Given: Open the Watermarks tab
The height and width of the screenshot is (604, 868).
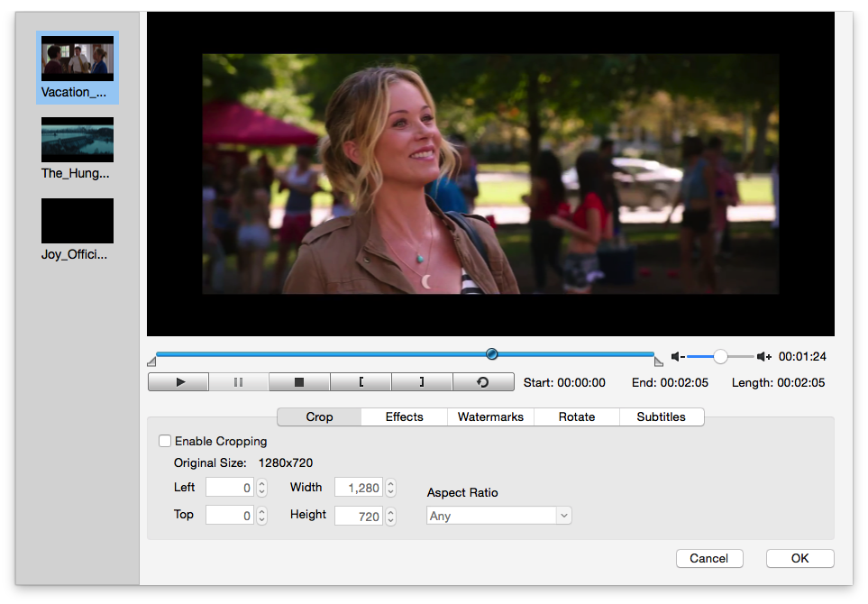Looking at the screenshot, I should tap(490, 416).
